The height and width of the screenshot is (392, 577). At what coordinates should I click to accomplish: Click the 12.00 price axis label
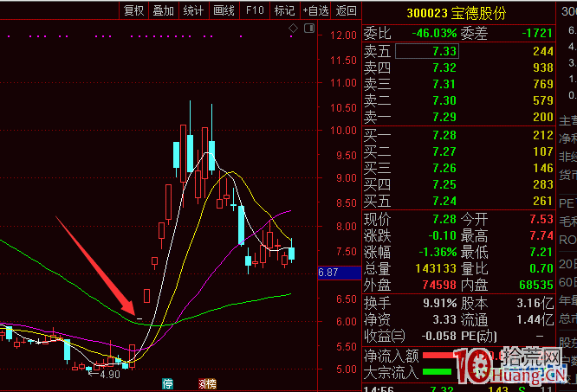click(x=343, y=35)
